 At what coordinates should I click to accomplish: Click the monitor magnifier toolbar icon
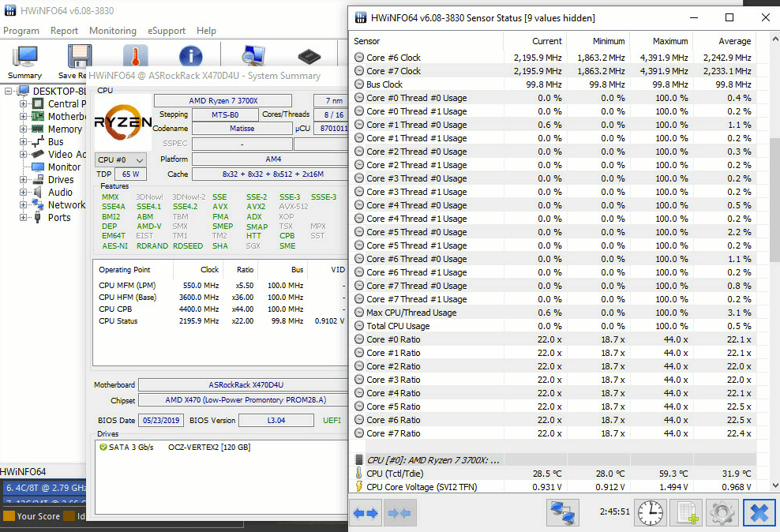[253, 56]
